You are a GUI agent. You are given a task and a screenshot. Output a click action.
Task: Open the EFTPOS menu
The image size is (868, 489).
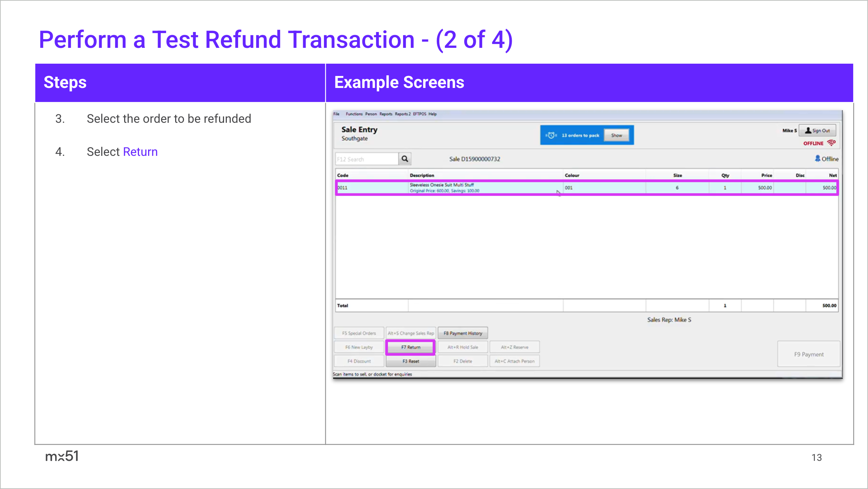click(419, 114)
